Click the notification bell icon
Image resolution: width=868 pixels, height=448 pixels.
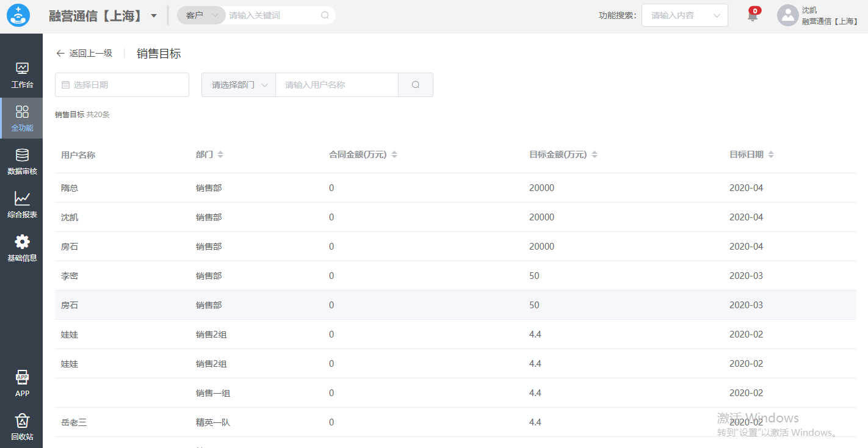tap(753, 16)
